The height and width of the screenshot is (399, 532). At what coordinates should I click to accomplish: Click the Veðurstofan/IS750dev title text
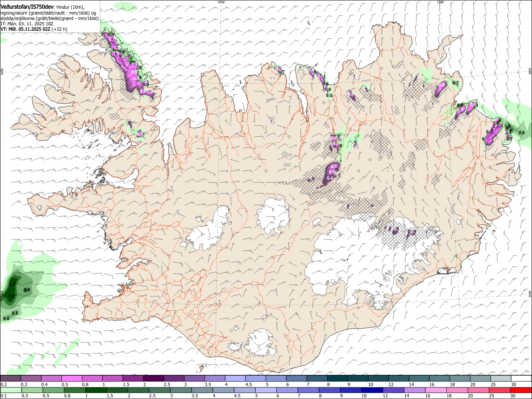(27, 7)
